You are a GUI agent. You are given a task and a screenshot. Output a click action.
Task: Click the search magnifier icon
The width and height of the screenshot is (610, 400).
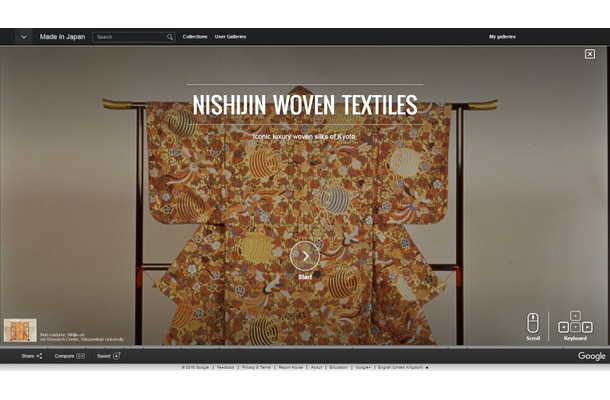170,37
